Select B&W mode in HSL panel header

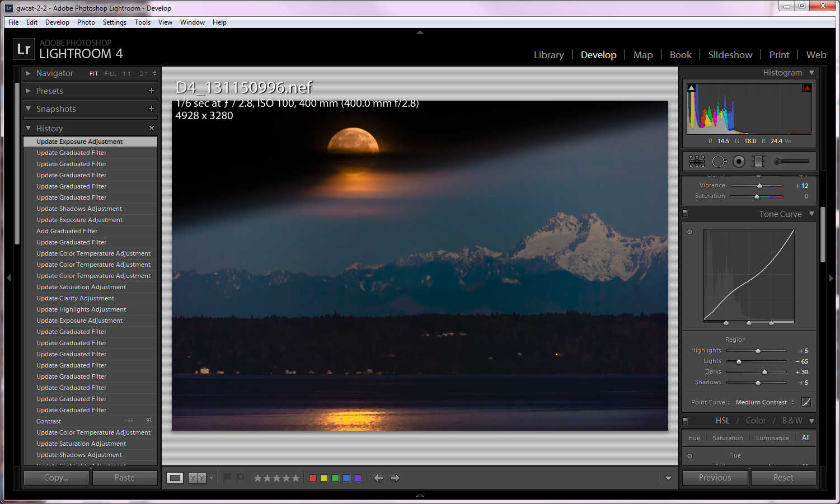(x=792, y=421)
